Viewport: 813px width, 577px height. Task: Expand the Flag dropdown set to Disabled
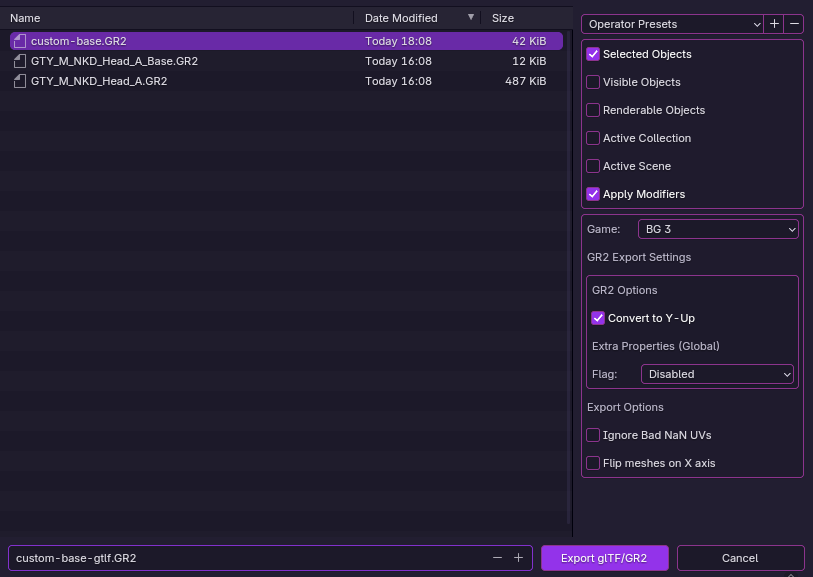(717, 374)
